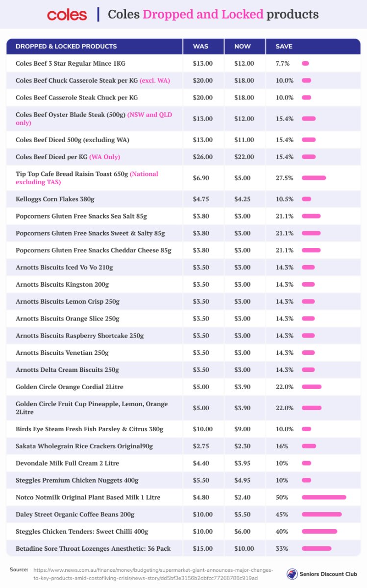Select the WAS column header
This screenshot has width=367, height=588.
point(200,47)
